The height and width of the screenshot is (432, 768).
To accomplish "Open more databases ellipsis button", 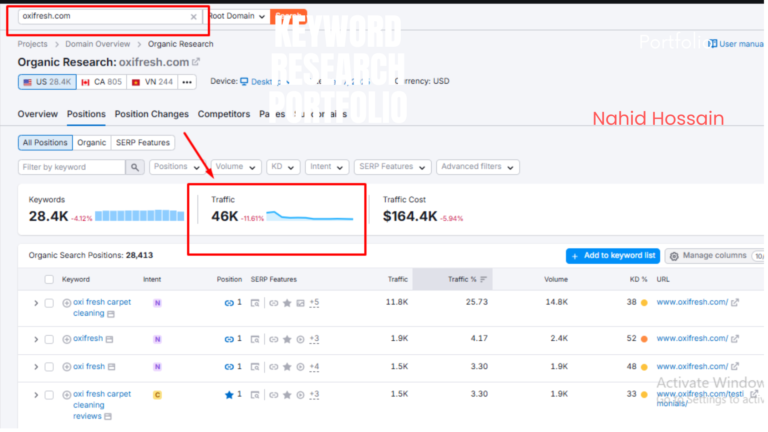I will point(187,82).
